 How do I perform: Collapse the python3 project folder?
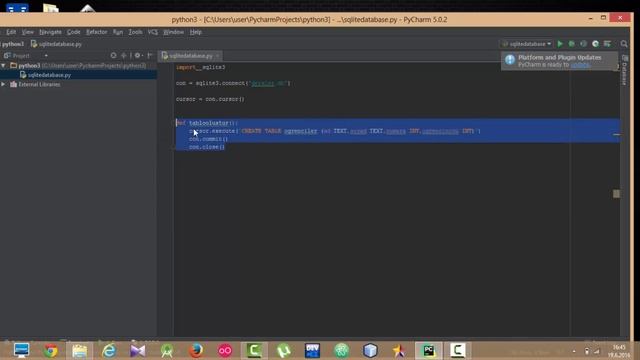tap(4, 65)
